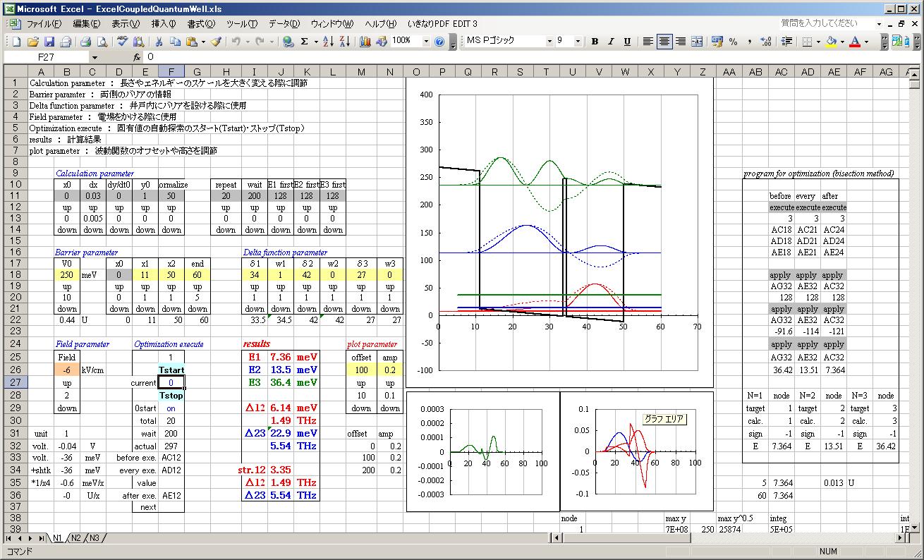Open the Name Box dropdown arrow

[x=95, y=57]
